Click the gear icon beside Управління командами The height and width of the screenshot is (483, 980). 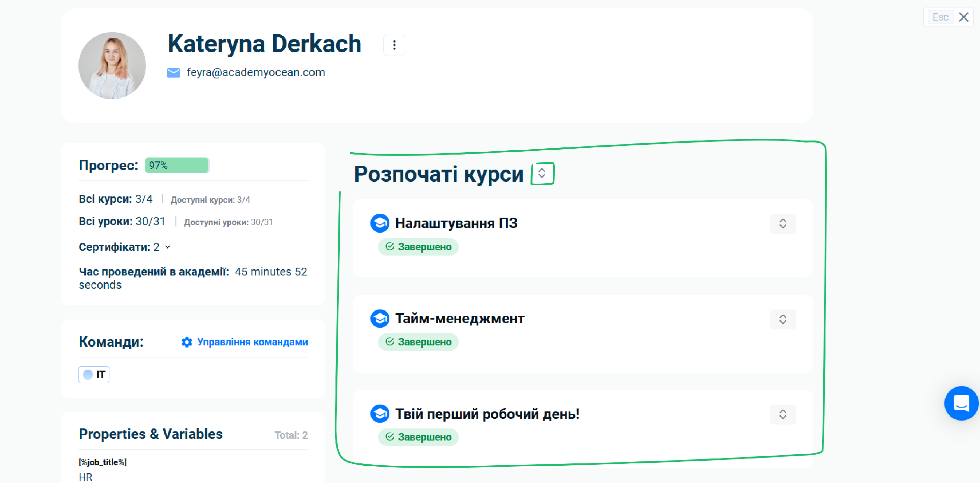[187, 342]
